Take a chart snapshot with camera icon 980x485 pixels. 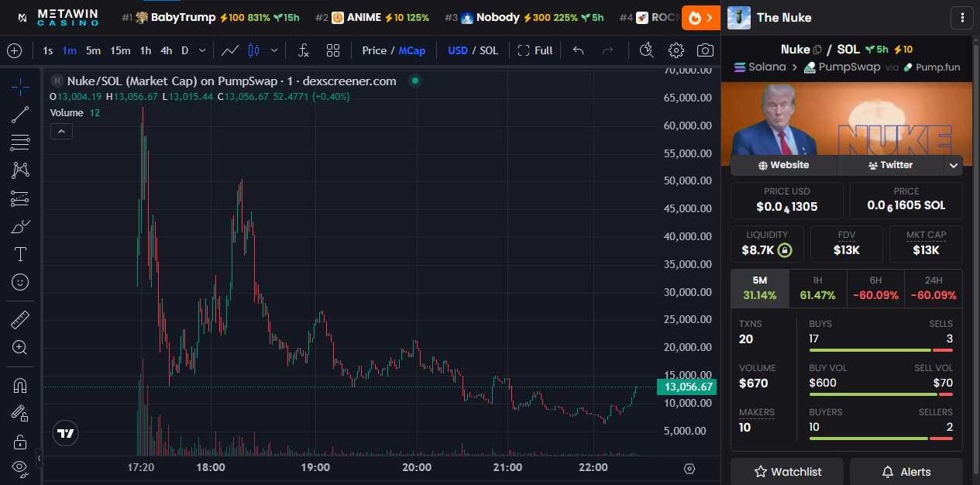coord(705,50)
